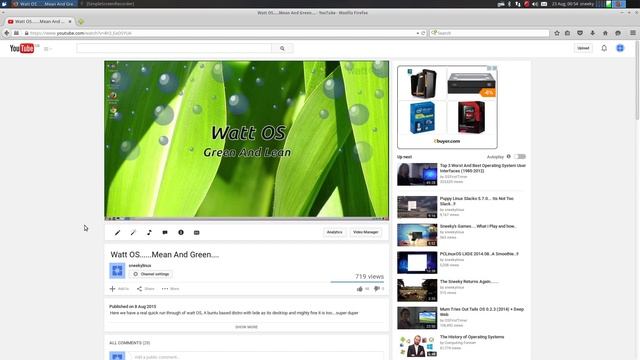
Task: Open the sneekylinux channel name link
Action: coord(140,265)
